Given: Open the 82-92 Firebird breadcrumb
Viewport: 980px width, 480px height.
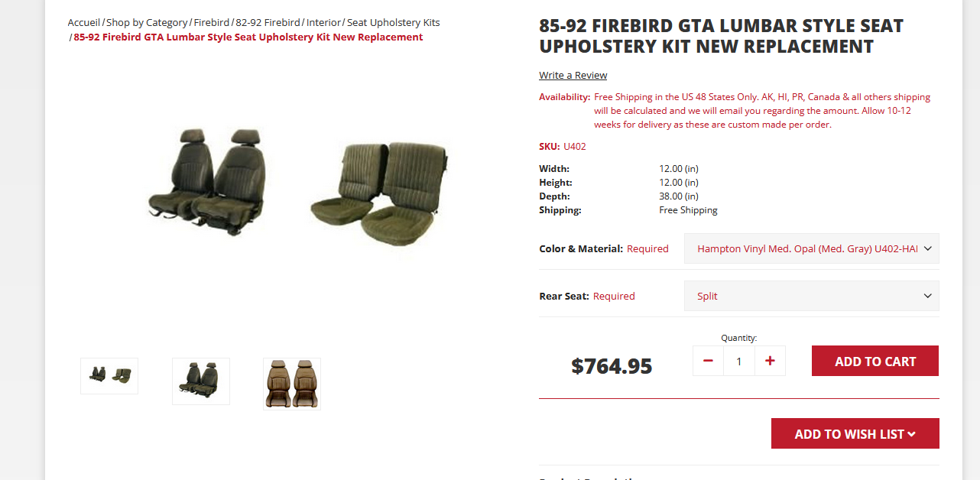Looking at the screenshot, I should [x=268, y=22].
